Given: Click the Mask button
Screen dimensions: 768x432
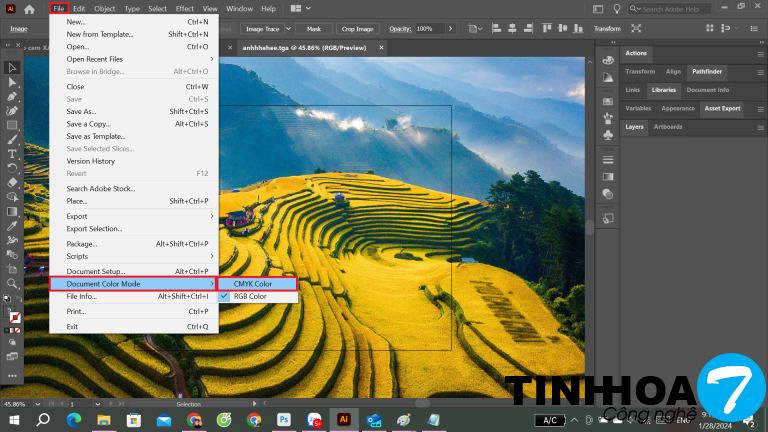Looking at the screenshot, I should click(x=314, y=29).
